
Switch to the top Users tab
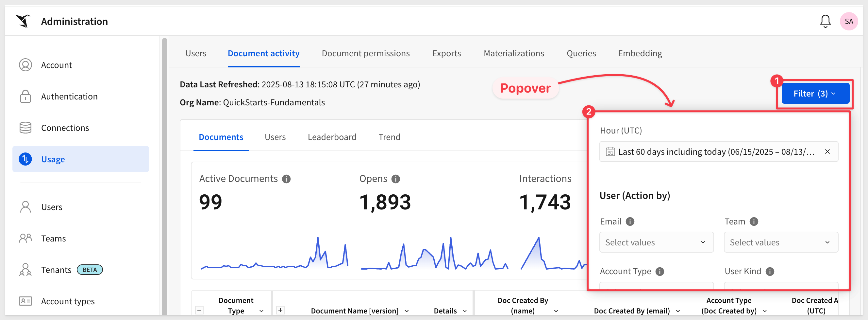tap(196, 53)
